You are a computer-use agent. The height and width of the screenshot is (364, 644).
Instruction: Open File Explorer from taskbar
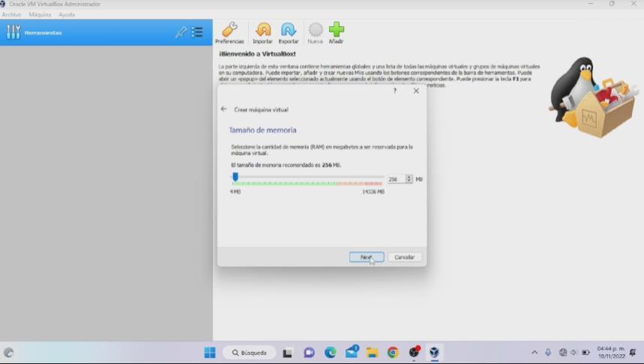click(373, 353)
